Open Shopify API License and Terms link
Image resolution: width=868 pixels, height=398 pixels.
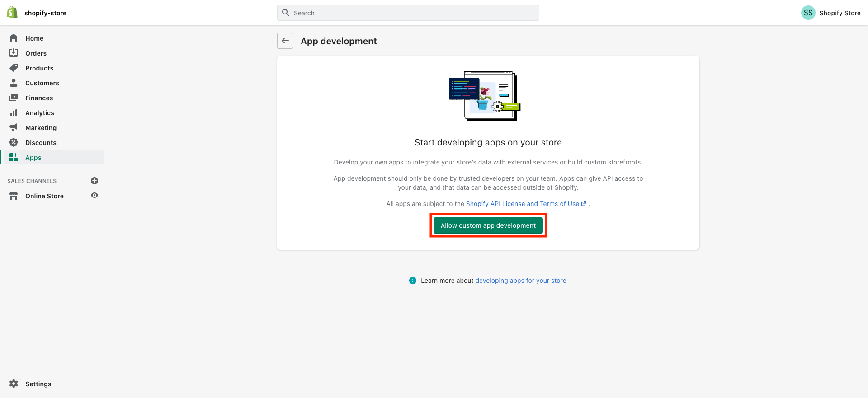pyautogui.click(x=523, y=204)
